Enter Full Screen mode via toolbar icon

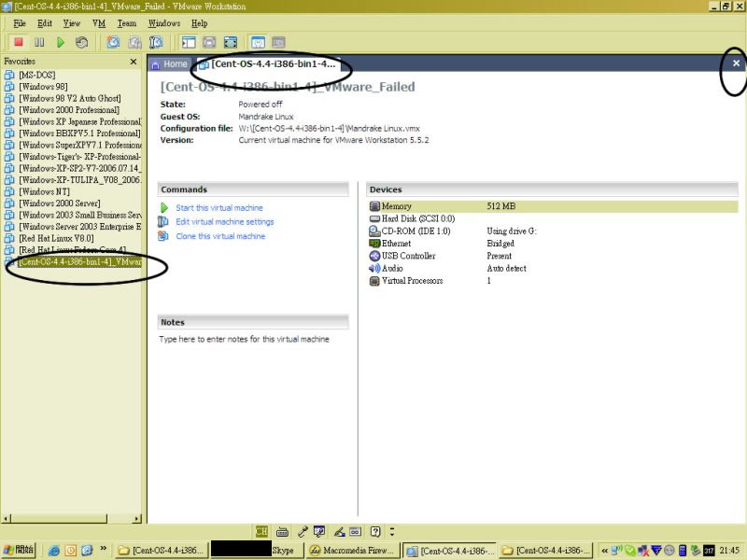[230, 42]
